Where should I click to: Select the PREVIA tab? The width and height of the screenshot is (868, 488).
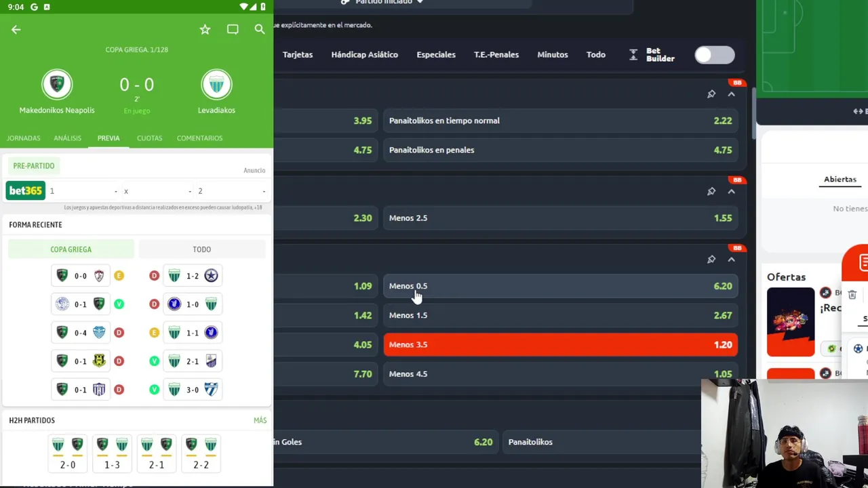pos(108,138)
